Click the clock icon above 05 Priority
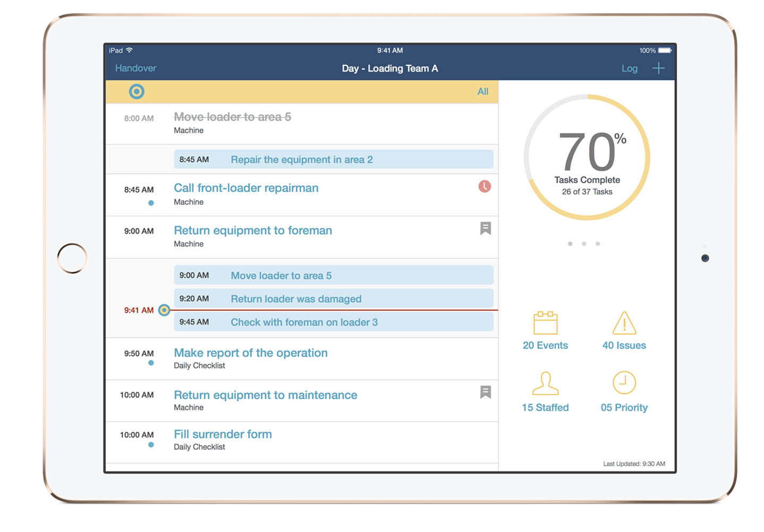The image size is (764, 532). pyautogui.click(x=624, y=382)
